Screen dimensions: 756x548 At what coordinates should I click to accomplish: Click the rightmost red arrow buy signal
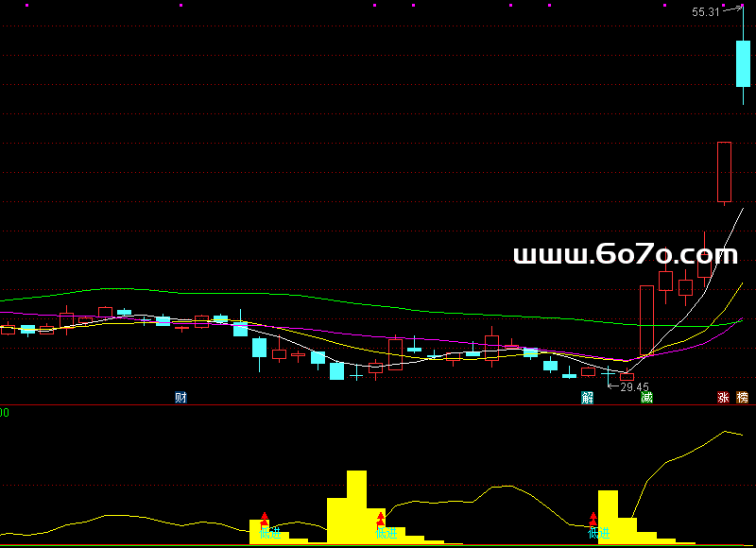593,519
